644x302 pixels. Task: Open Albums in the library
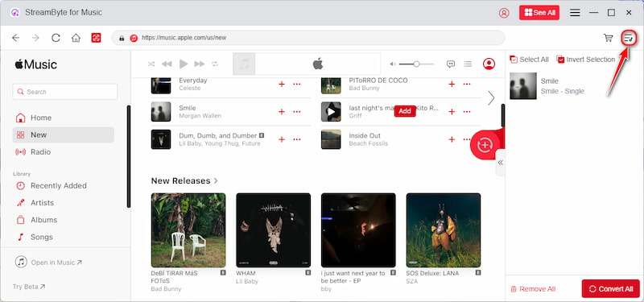point(64,220)
